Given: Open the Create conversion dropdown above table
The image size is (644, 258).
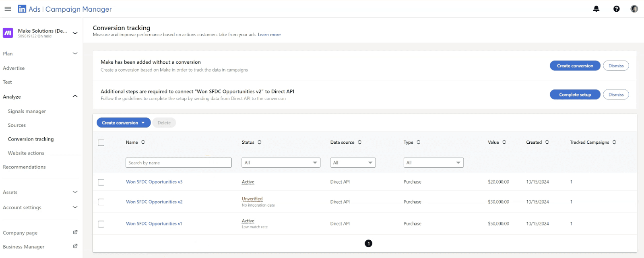Looking at the screenshot, I should [124, 123].
